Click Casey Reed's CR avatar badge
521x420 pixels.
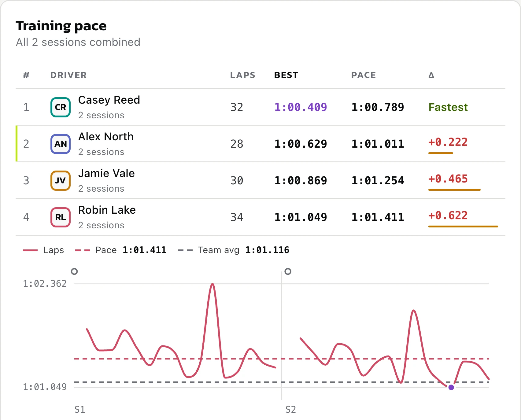(61, 107)
